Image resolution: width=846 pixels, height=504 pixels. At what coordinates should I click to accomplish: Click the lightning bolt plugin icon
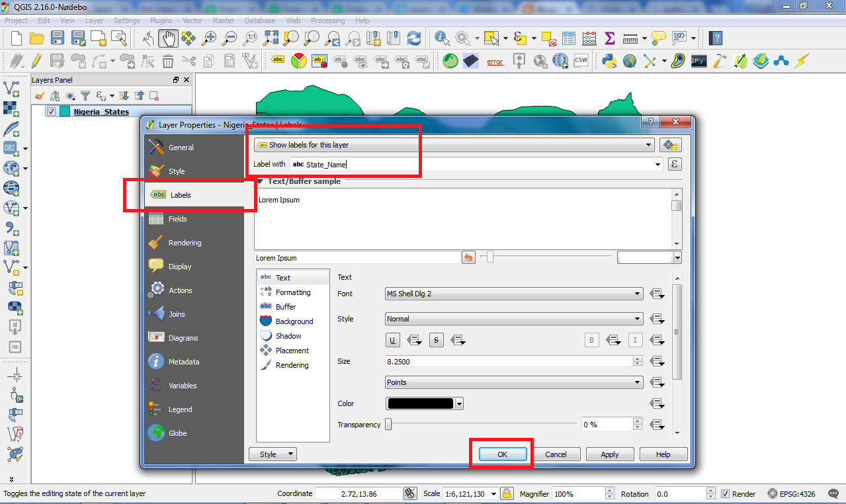801,62
